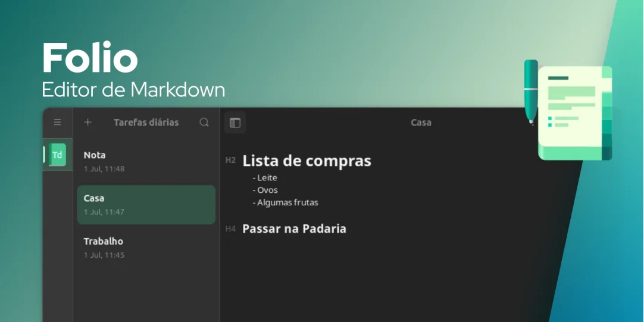Select the Td notebook icon

(x=57, y=155)
